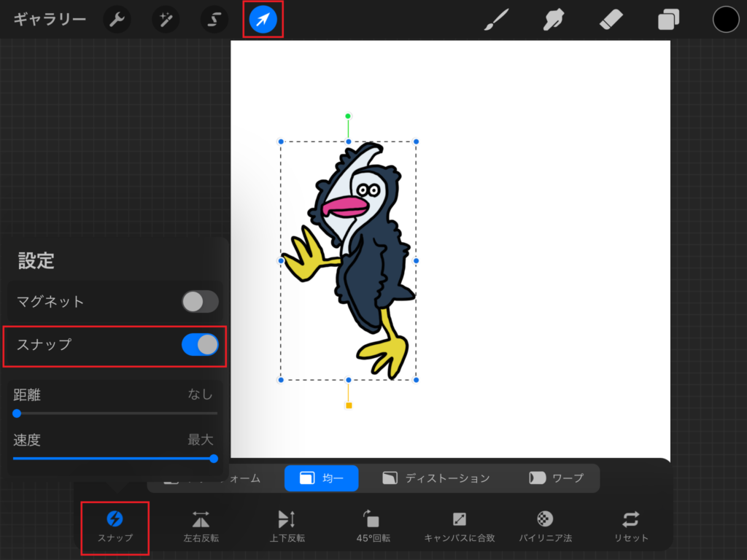Tap the 左右反転 flip horizontal button
Image resolution: width=747 pixels, height=560 pixels.
201,526
